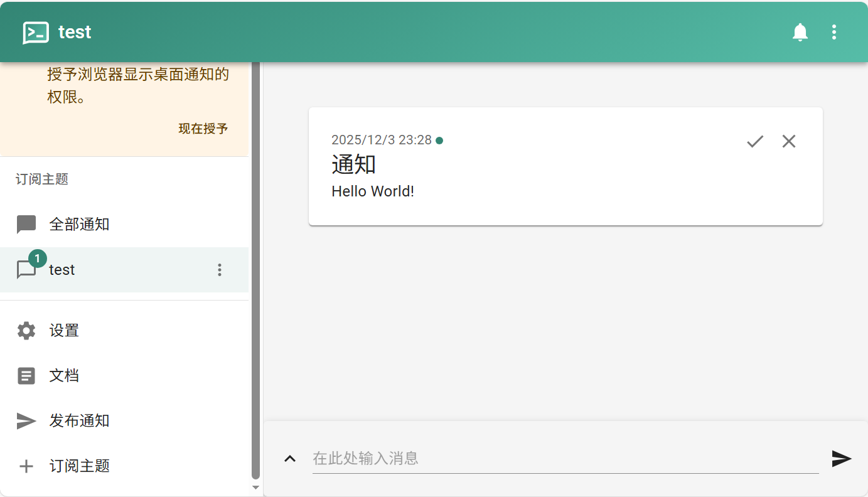The height and width of the screenshot is (497, 868).
Task: Select the test topic in sidebar
Action: pyautogui.click(x=62, y=270)
